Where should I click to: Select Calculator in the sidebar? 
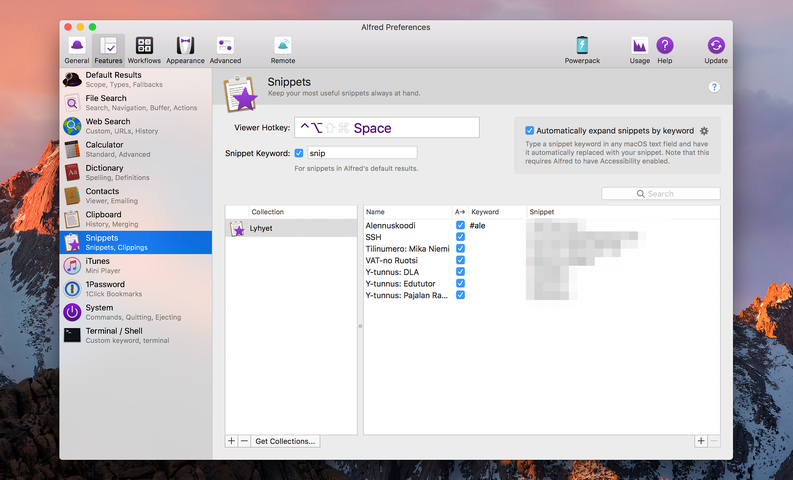(136, 149)
